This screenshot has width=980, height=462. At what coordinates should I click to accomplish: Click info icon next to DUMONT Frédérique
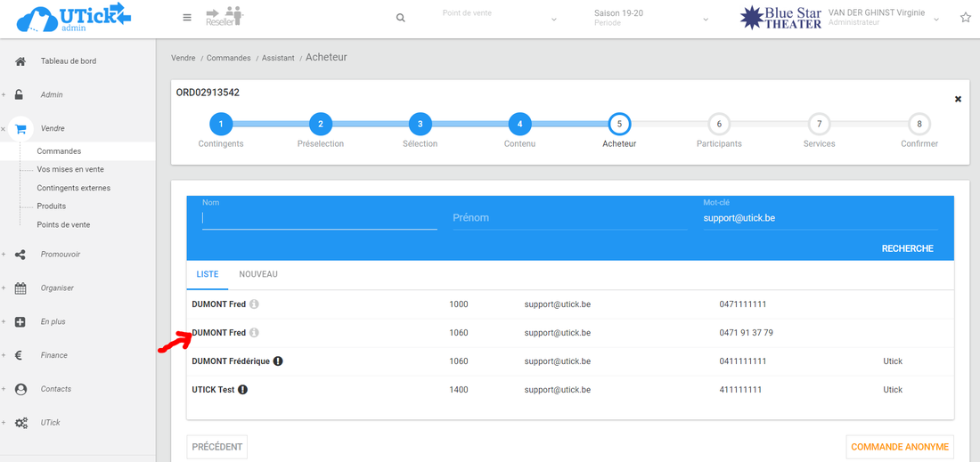[x=278, y=361]
